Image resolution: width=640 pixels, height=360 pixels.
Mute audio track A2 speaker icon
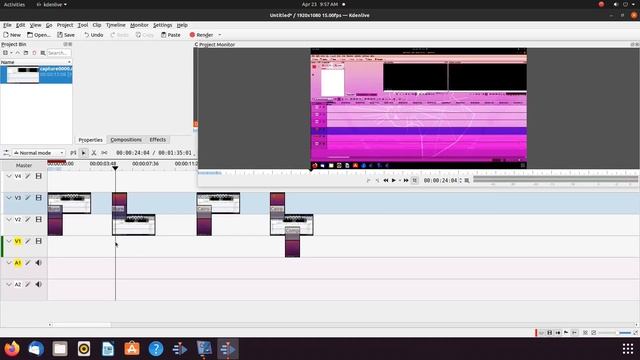tap(39, 284)
